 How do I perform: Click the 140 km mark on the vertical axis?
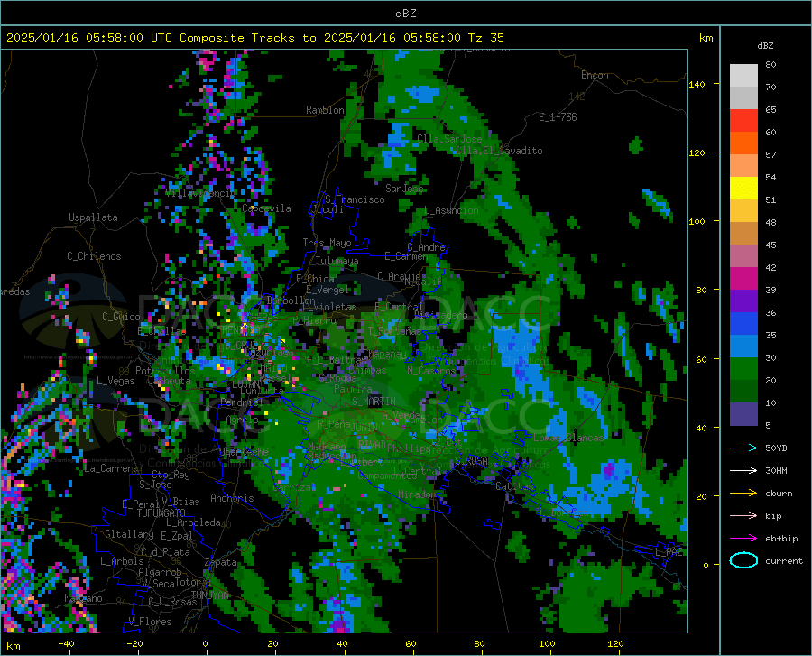click(x=697, y=84)
